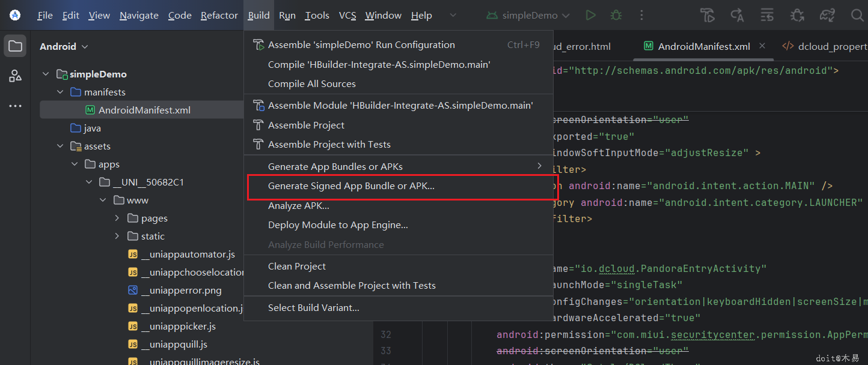Click Attach Debugger to Android Process icon

tap(796, 16)
